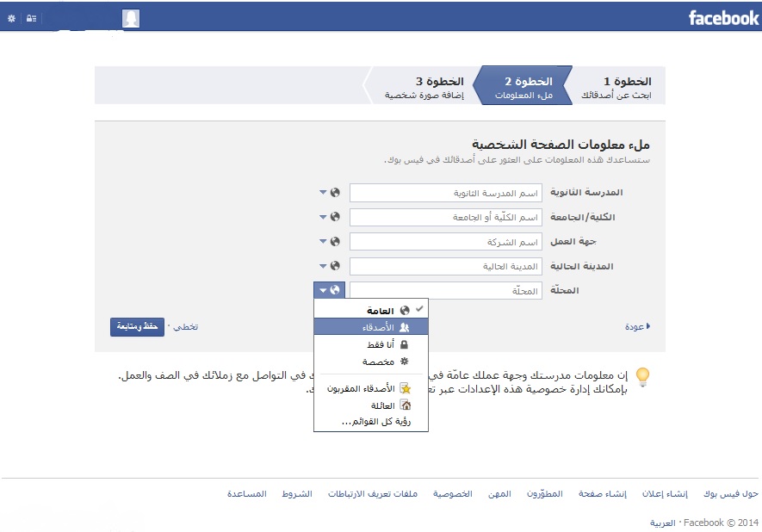Open الشروط terms footer link
Screen dimensions: 762x532
point(297,493)
